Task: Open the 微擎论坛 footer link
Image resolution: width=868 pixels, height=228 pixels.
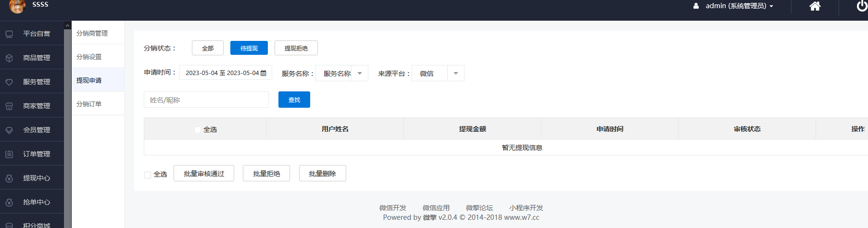Action: 479,208
